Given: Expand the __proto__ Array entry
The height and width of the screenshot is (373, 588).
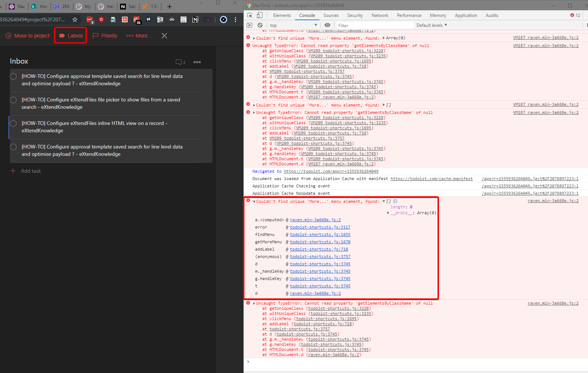Looking at the screenshot, I should point(388,213).
